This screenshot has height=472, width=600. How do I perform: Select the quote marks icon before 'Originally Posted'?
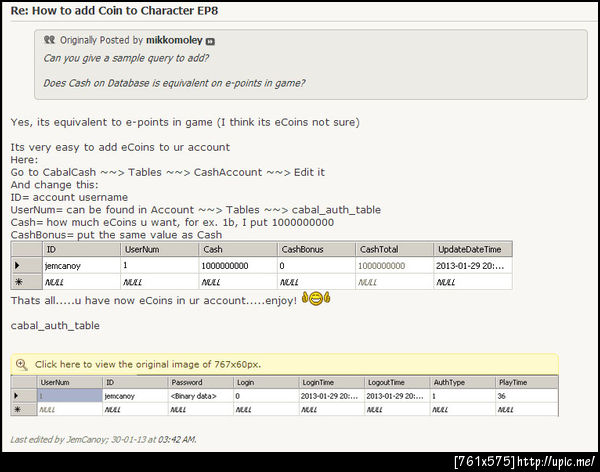49,39
